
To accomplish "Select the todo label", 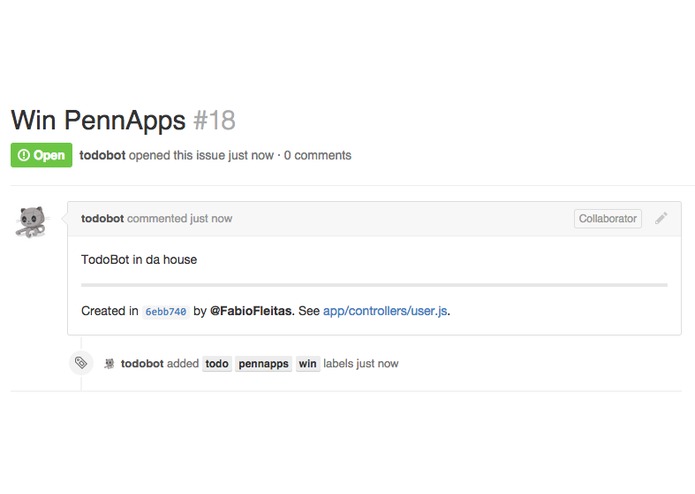I will click(217, 364).
